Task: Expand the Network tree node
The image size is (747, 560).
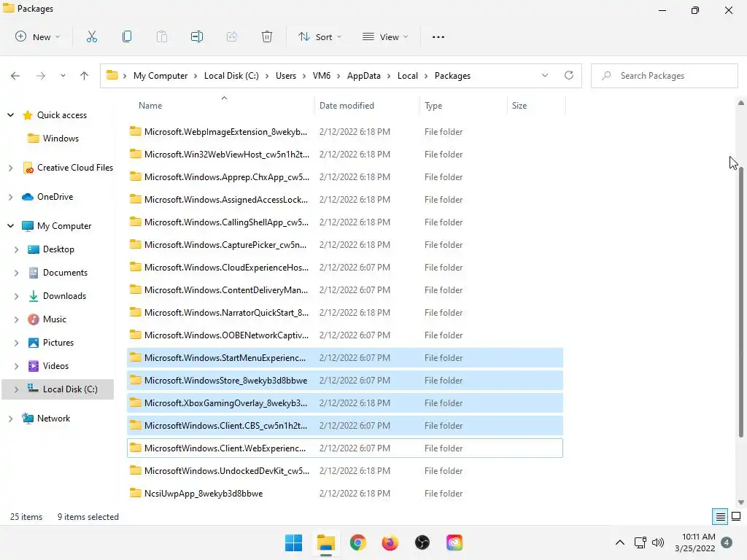Action: (x=10, y=418)
